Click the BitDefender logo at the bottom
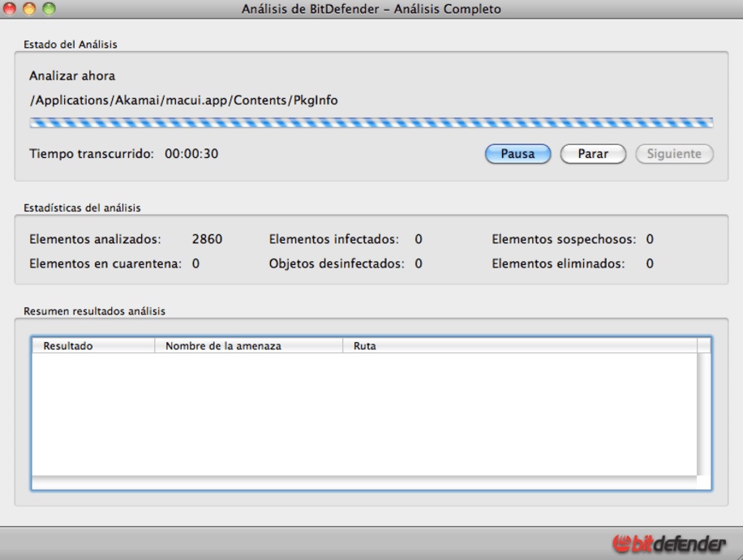The width and height of the screenshot is (743, 560). tap(668, 544)
